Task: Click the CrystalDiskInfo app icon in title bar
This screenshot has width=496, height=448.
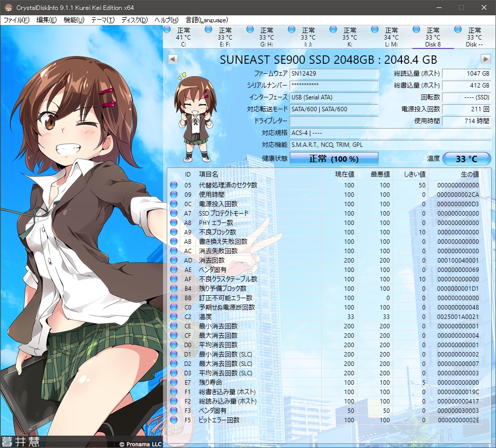Action: [8, 7]
